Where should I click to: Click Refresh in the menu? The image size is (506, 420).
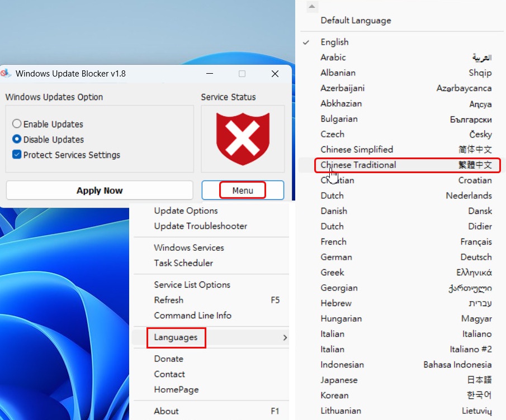(168, 300)
